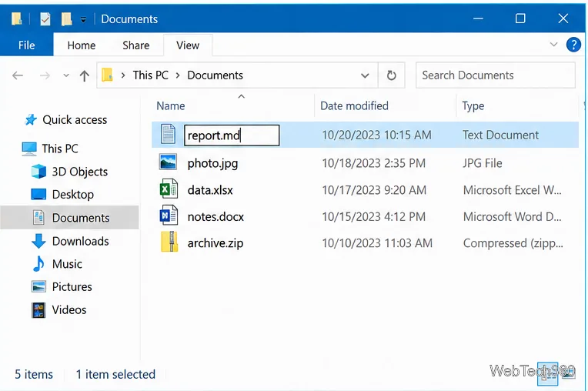This screenshot has height=391, width=588.
Task: Open the address bar history dropdown
Action: point(365,75)
